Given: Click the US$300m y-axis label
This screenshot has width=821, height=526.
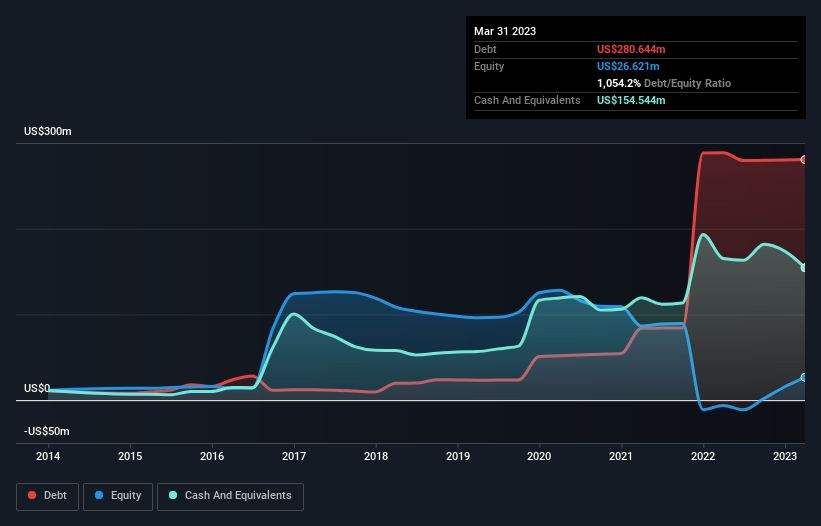Looking at the screenshot, I should pos(48,131).
